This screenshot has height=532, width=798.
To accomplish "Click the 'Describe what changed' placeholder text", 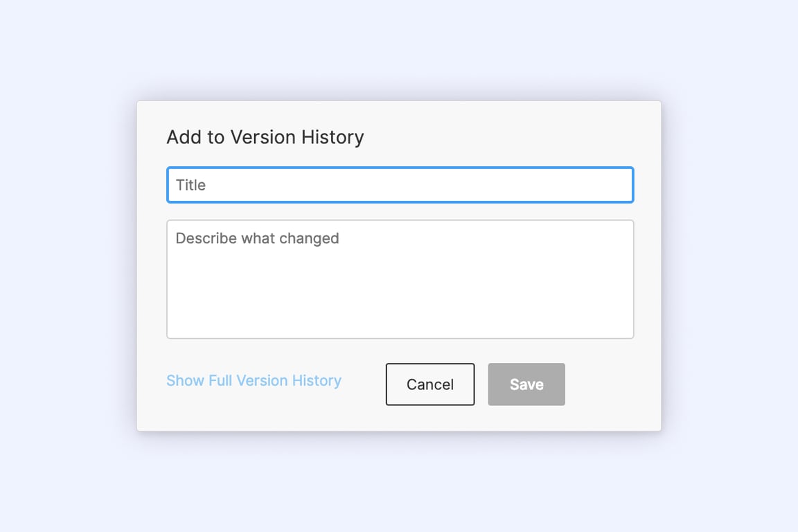I will click(257, 238).
